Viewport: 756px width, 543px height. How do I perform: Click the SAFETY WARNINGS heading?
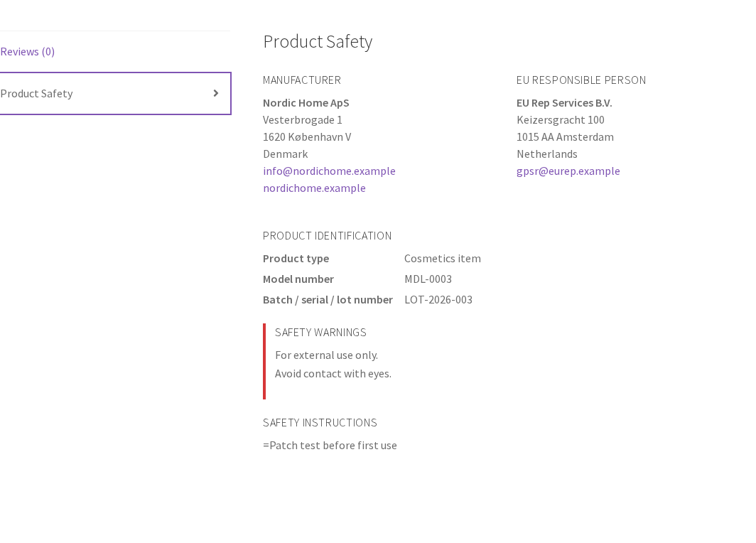(320, 333)
